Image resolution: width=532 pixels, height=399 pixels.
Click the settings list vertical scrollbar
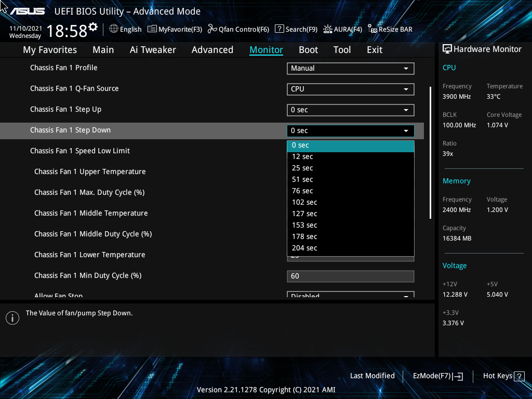[430, 153]
